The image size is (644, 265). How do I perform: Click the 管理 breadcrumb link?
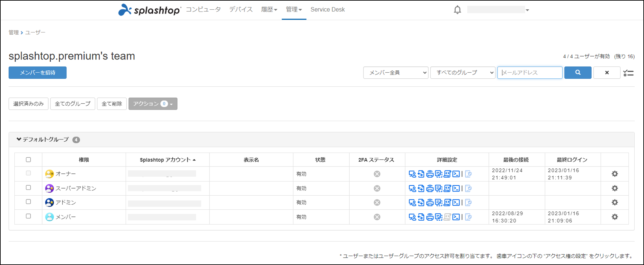pyautogui.click(x=13, y=32)
